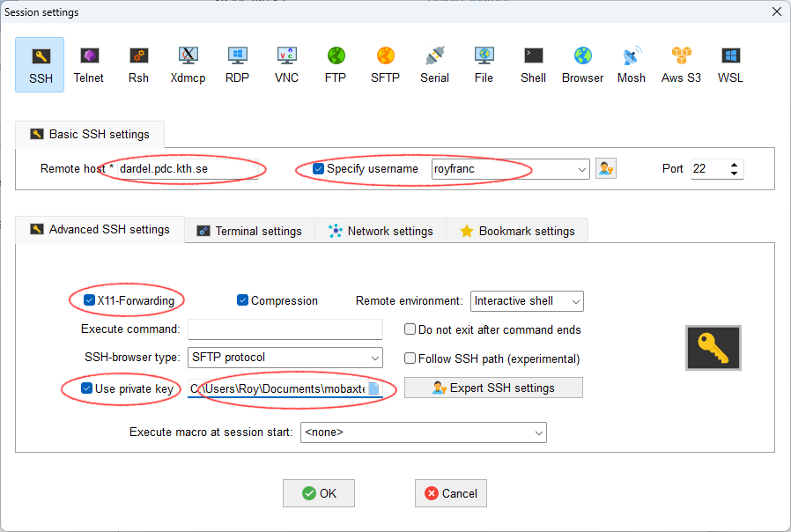The width and height of the screenshot is (791, 532).
Task: Select the Telnet session type icon
Action: (88, 64)
